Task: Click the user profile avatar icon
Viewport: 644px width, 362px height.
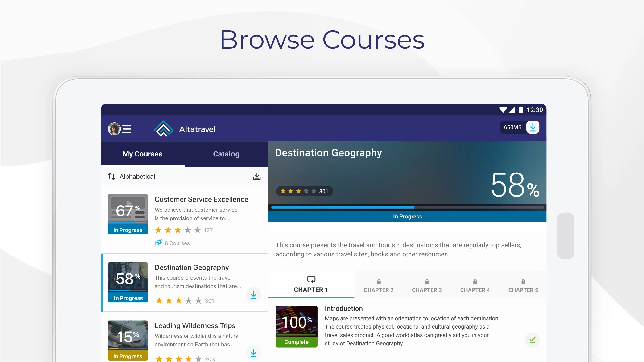Action: [x=114, y=129]
